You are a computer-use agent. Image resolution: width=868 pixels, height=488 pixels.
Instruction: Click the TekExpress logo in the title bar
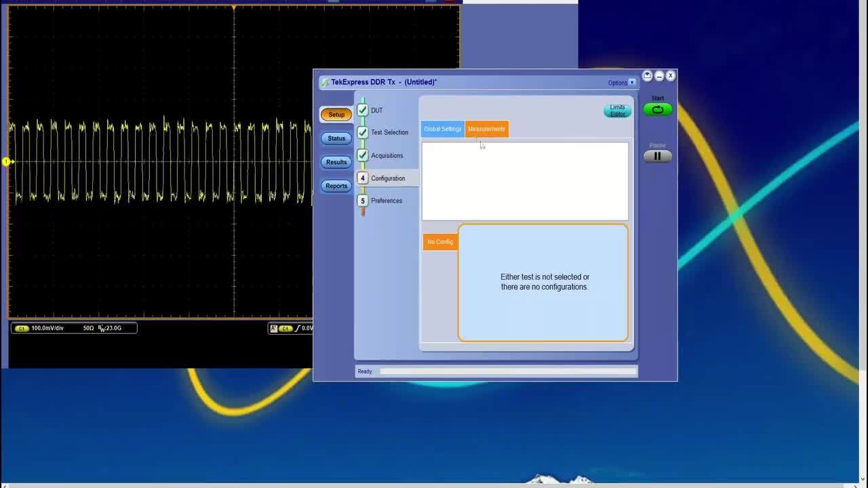(x=324, y=81)
